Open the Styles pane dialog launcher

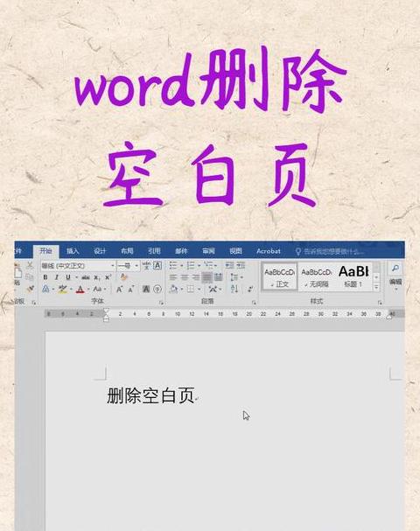tap(380, 303)
